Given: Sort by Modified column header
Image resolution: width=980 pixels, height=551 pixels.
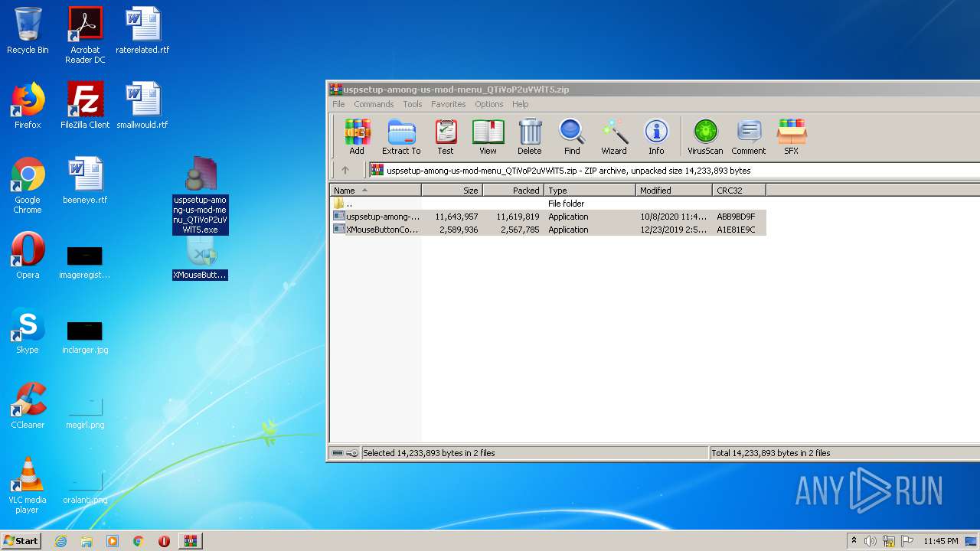Looking at the screenshot, I should click(x=674, y=191).
